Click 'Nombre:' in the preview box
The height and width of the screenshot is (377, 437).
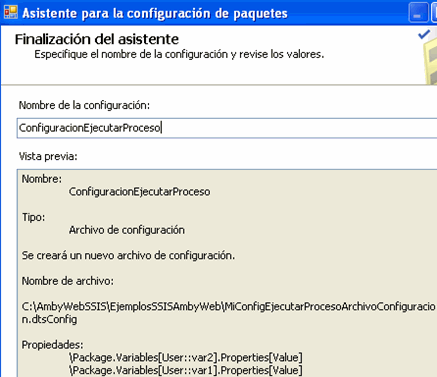click(42, 179)
